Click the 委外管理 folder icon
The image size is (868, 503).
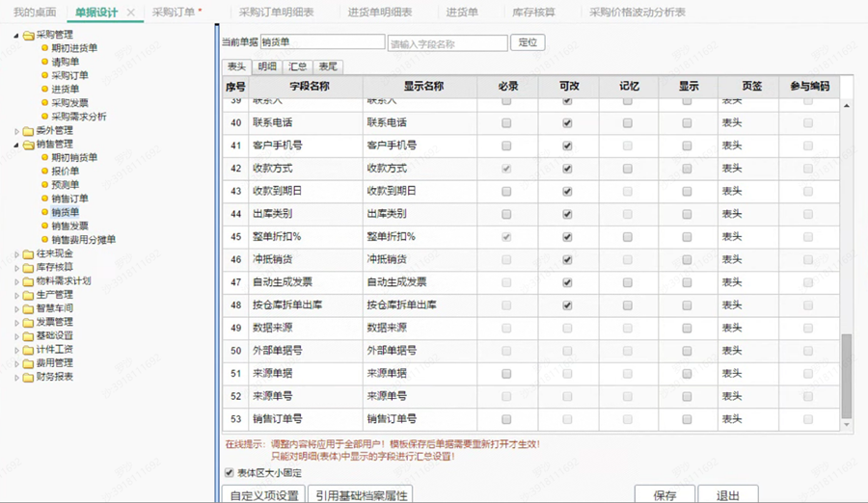click(28, 131)
